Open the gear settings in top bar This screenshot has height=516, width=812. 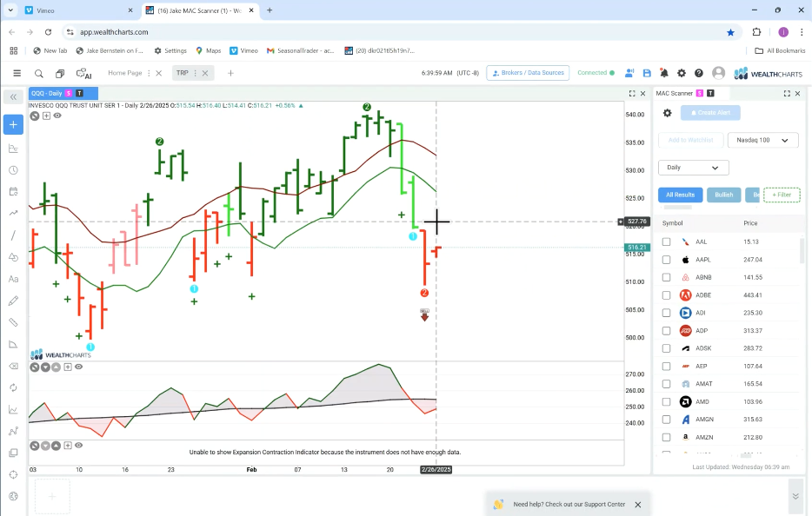click(x=682, y=74)
